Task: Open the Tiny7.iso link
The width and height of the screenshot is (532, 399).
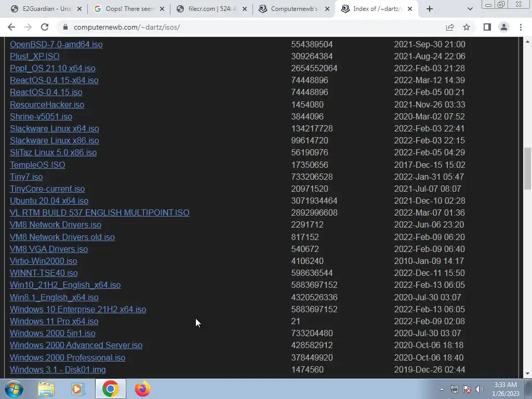Action: pyautogui.click(x=26, y=177)
